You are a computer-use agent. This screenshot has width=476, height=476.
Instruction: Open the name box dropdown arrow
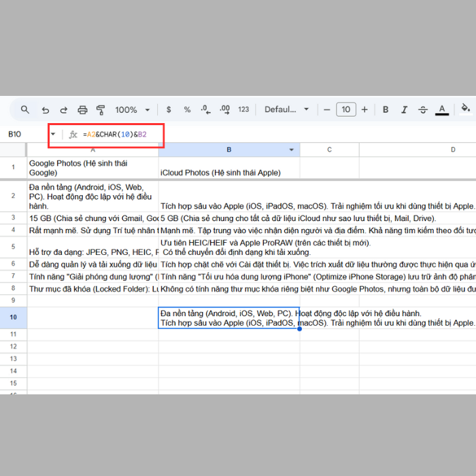click(53, 134)
